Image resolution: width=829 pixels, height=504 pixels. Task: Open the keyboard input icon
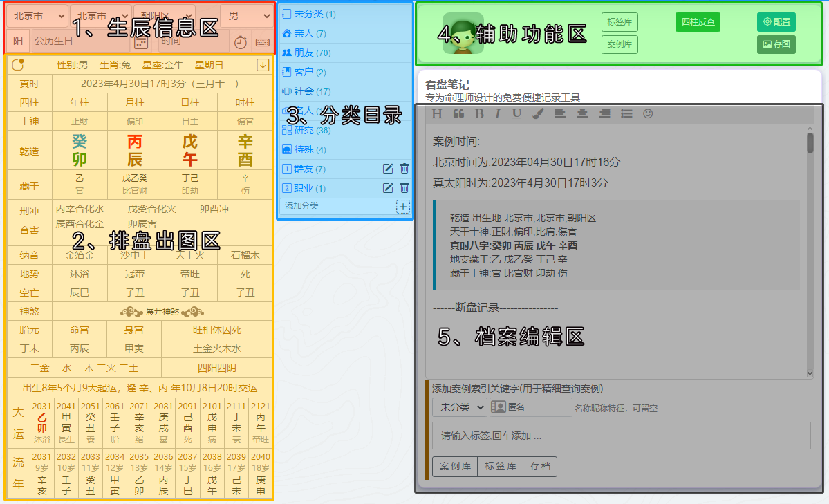point(262,42)
